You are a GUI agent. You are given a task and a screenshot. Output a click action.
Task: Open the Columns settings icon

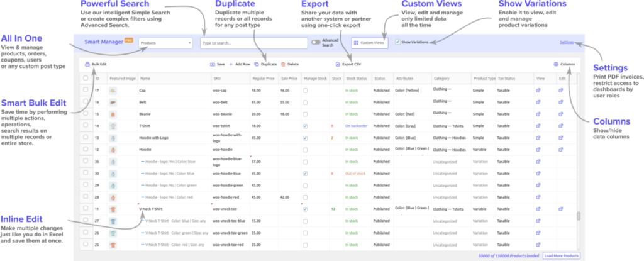(555, 64)
